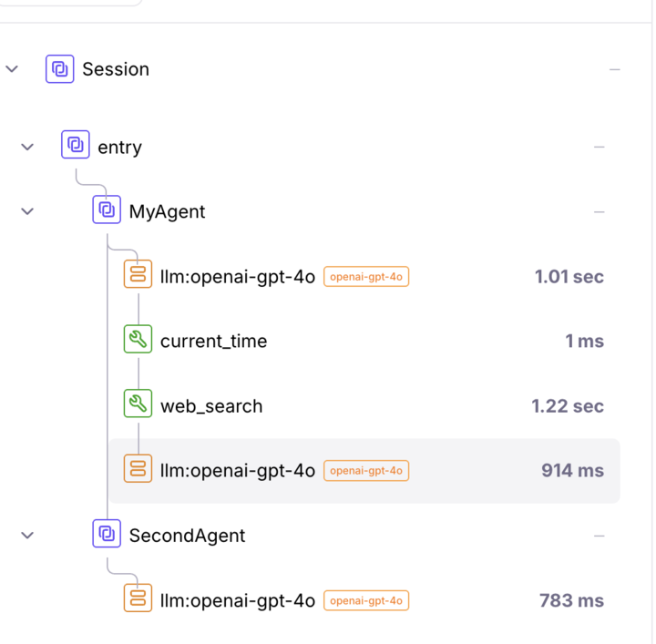Image resolution: width=656 pixels, height=644 pixels.
Task: Click the openai-gpt-4o badge on the 783 ms row
Action: tap(366, 600)
